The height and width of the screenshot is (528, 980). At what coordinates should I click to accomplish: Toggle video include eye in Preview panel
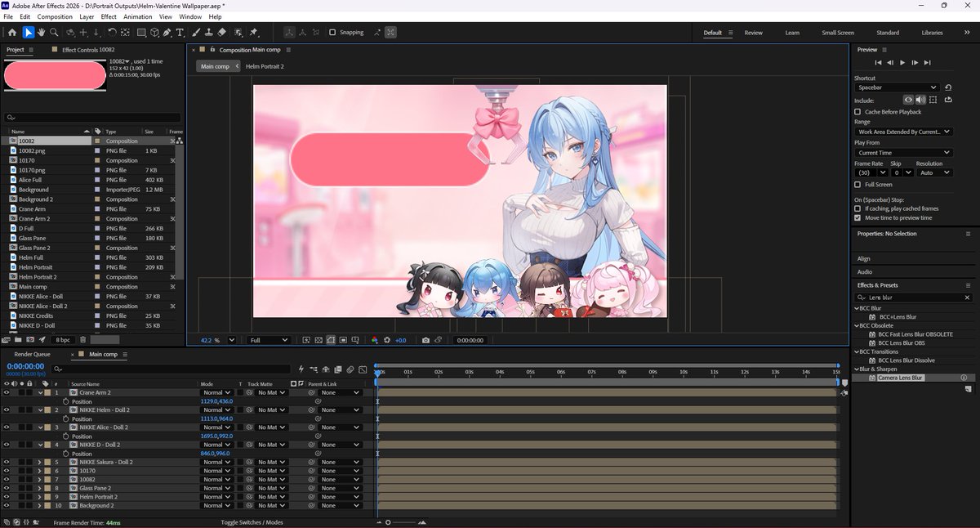(907, 101)
